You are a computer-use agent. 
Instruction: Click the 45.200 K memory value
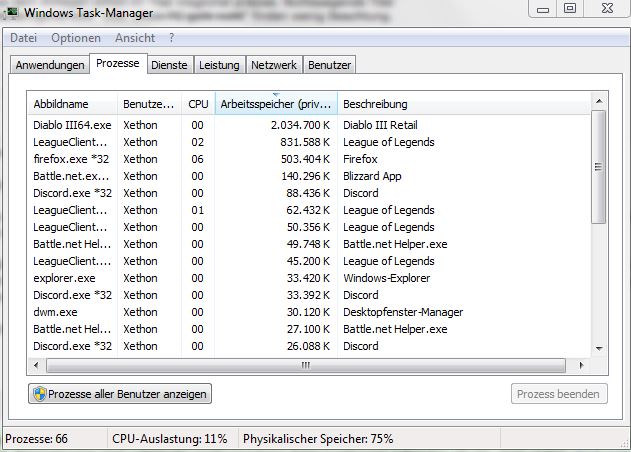(x=308, y=261)
